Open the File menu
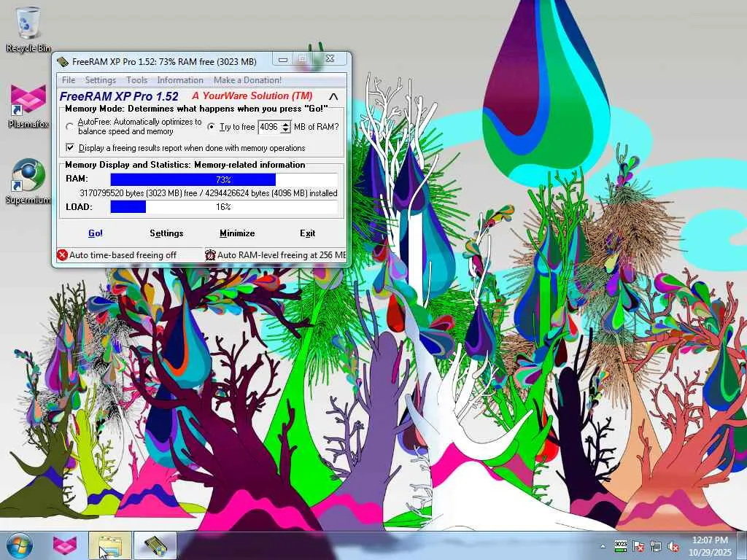This screenshot has height=560, width=747. click(x=69, y=80)
